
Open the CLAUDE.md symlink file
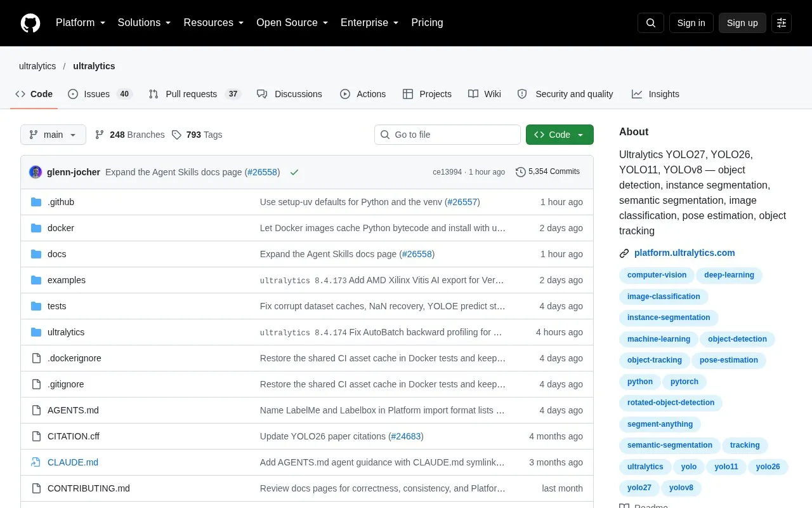pos(73,462)
